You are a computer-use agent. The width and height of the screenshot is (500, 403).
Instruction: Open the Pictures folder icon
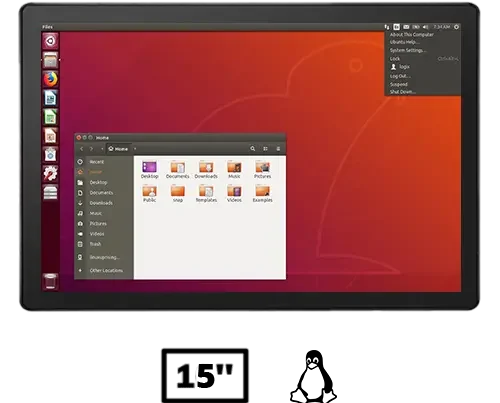[262, 170]
